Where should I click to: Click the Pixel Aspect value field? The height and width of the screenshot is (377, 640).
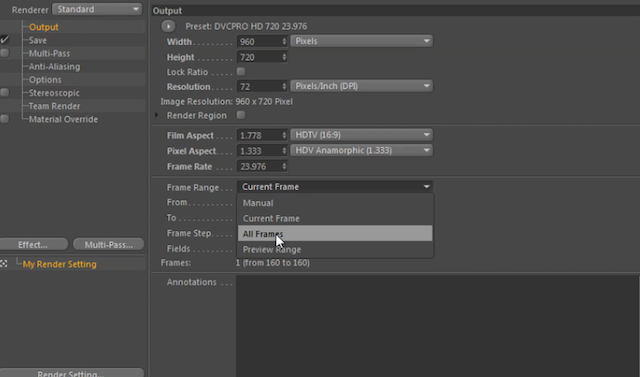pos(259,151)
